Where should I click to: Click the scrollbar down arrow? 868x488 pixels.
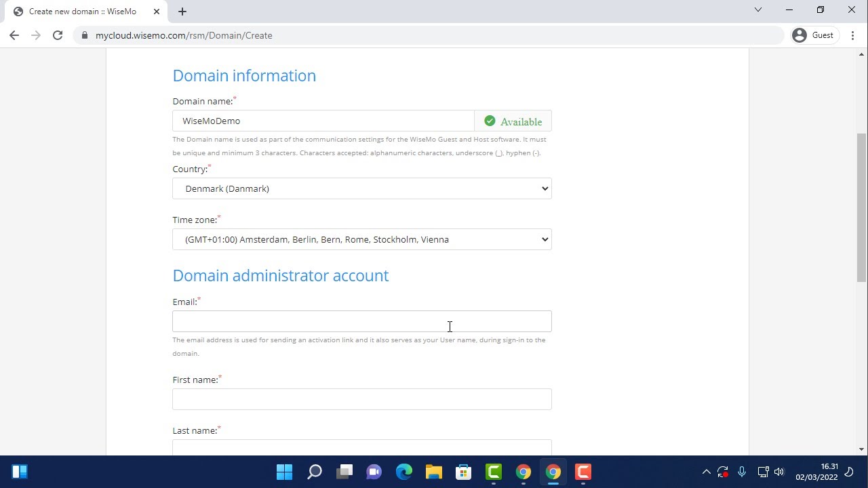862,449
